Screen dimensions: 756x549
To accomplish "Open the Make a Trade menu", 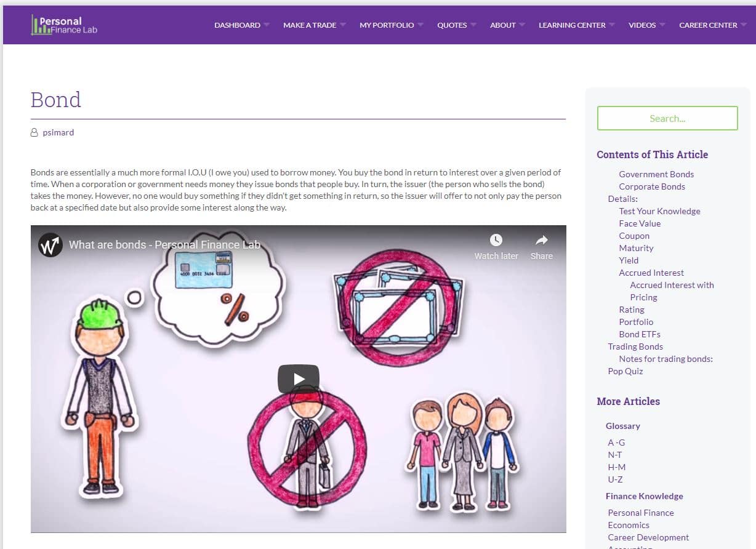I will (x=310, y=25).
